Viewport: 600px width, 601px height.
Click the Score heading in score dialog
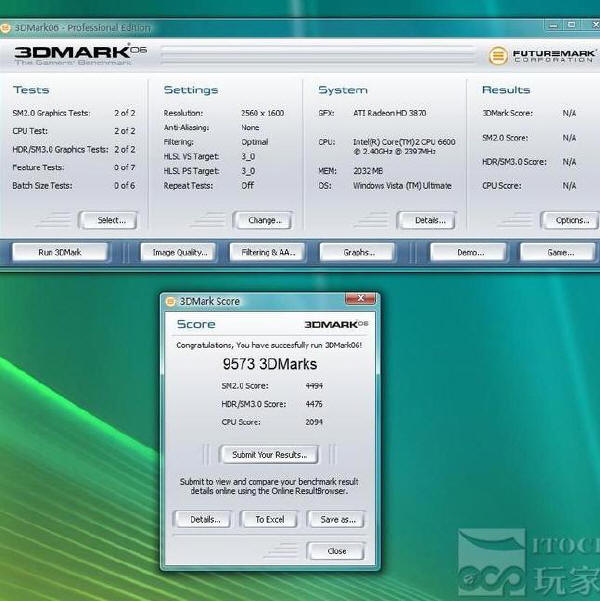196,324
